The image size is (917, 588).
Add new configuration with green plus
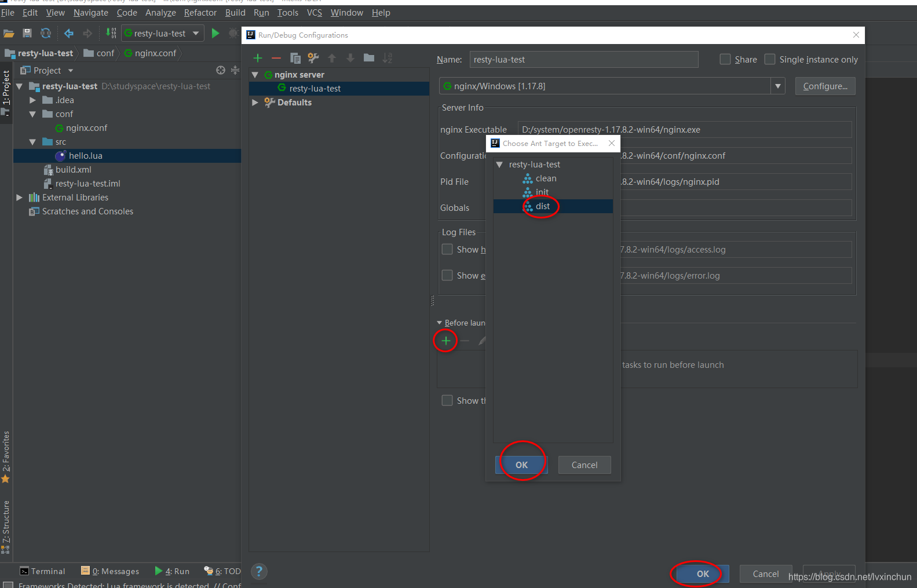(258, 58)
